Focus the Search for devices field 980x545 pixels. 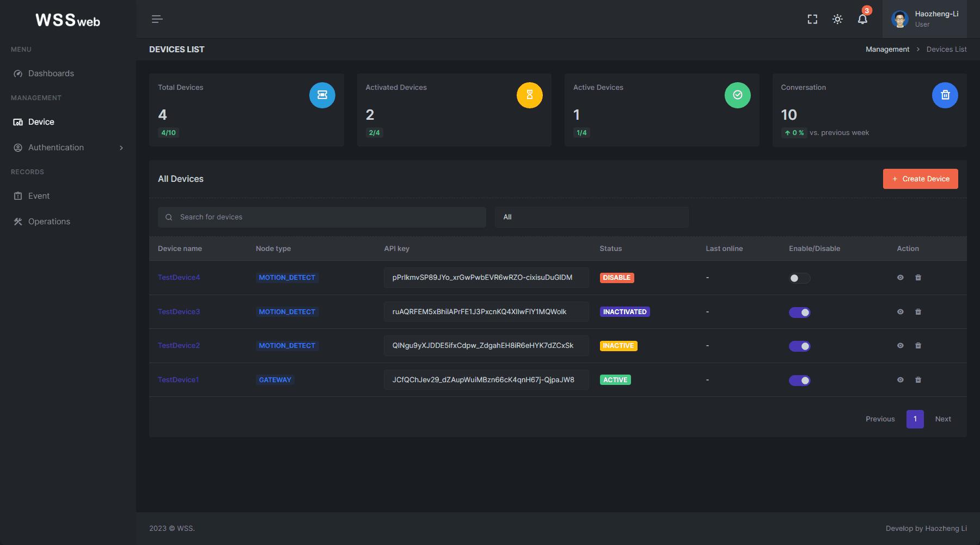[x=322, y=217]
